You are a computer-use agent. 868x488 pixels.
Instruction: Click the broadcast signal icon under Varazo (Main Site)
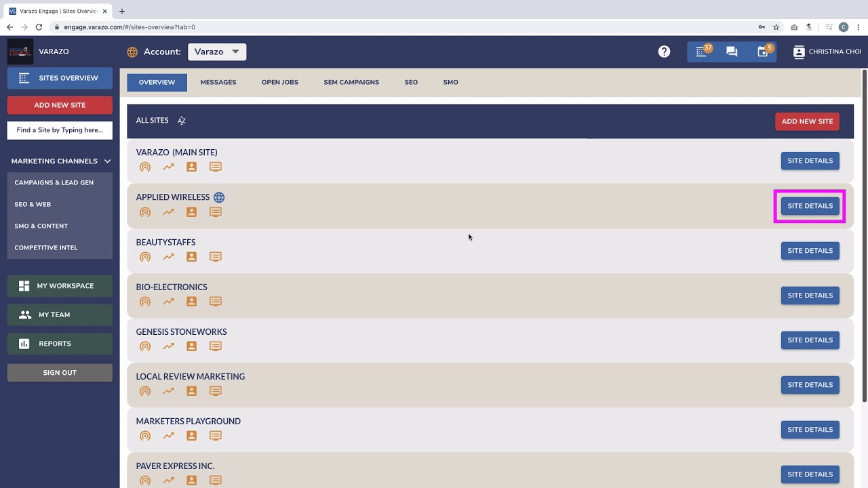pos(145,167)
